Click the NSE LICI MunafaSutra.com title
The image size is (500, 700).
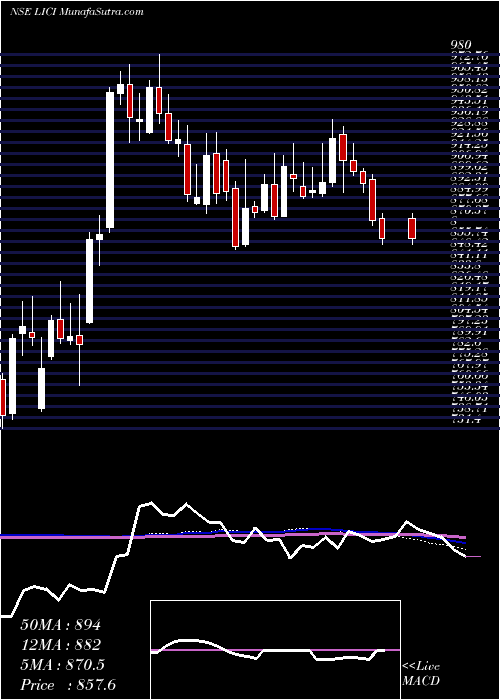pyautogui.click(x=76, y=12)
